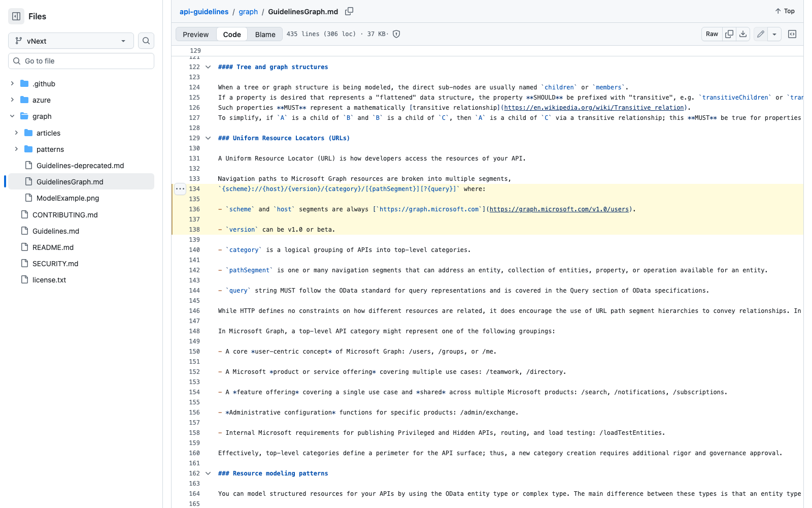Jump to Top of the file
This screenshot has height=508, width=812.
pos(785,11)
